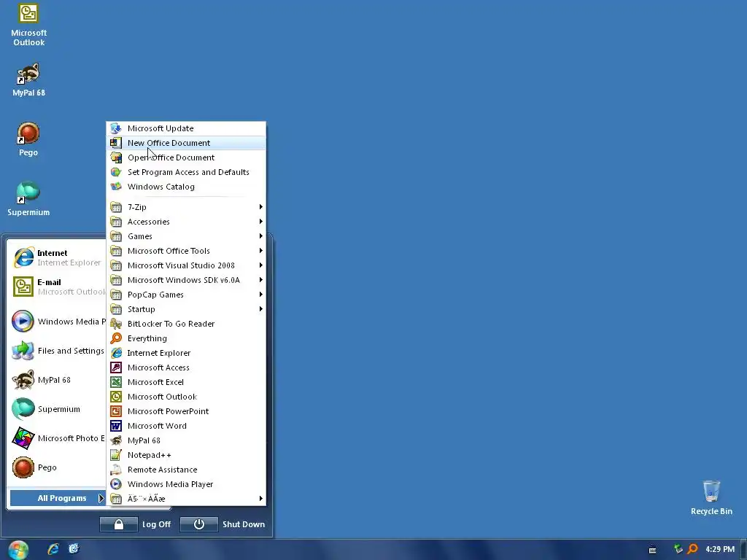Click Everything magnifier icon in system tray
Viewport: 747px width, 560px height.
pyautogui.click(x=693, y=549)
